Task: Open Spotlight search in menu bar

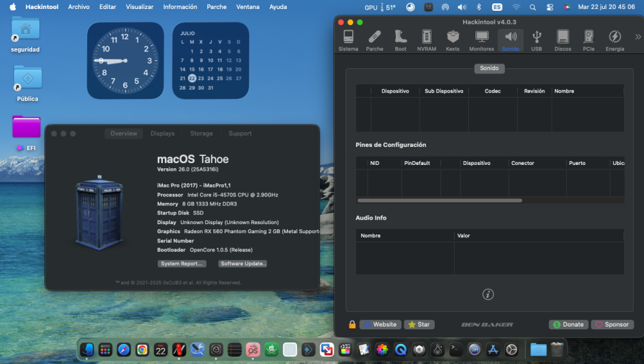Action: click(533, 7)
